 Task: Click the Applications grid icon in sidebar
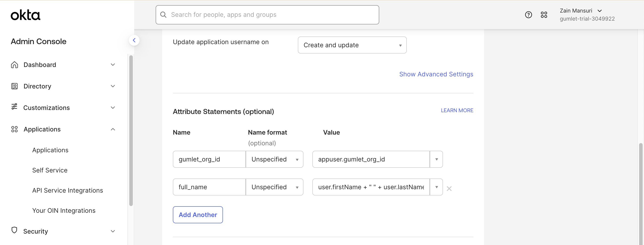point(15,129)
